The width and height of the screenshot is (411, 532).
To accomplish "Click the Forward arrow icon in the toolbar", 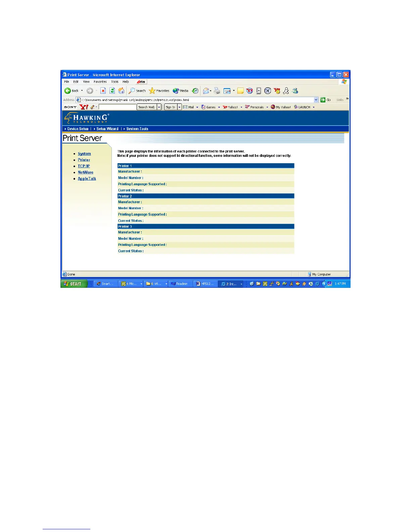I will (90, 91).
